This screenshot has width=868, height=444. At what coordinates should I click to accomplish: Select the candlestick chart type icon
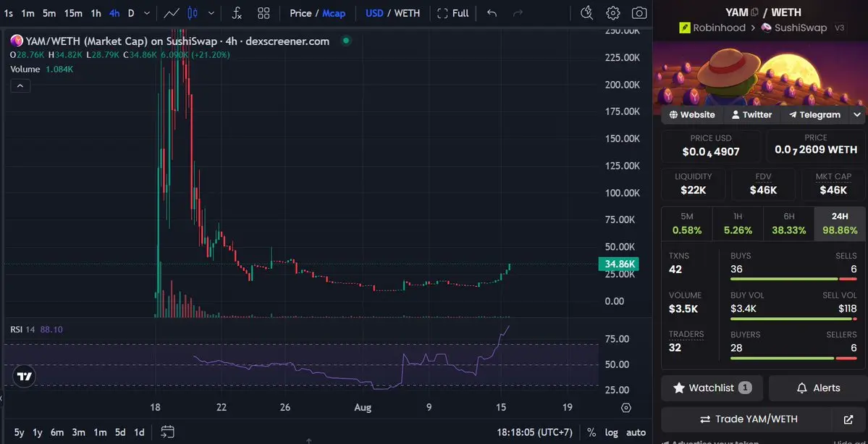(193, 13)
